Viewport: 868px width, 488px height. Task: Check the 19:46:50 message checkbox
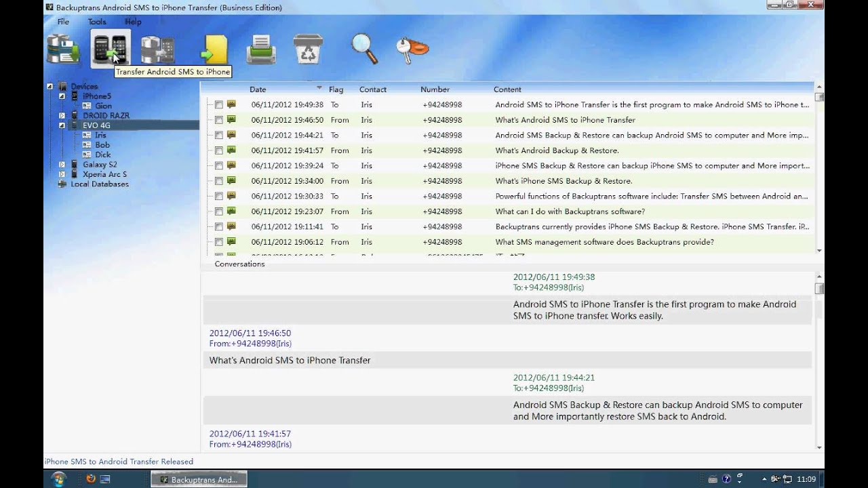[x=219, y=120]
